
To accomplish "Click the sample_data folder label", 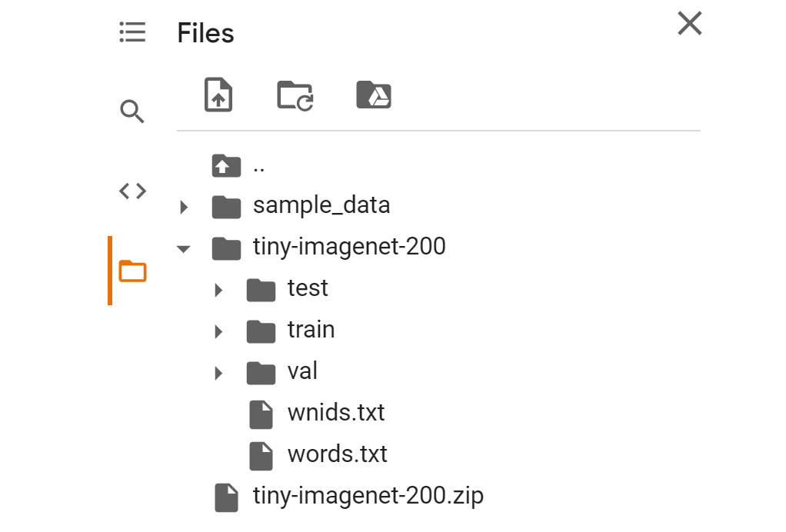I will pos(321,205).
